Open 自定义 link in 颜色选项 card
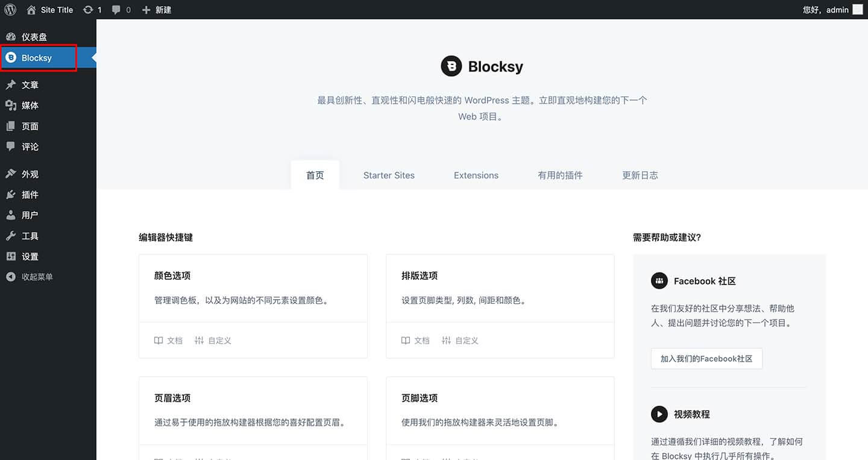This screenshot has height=460, width=868. 213,341
